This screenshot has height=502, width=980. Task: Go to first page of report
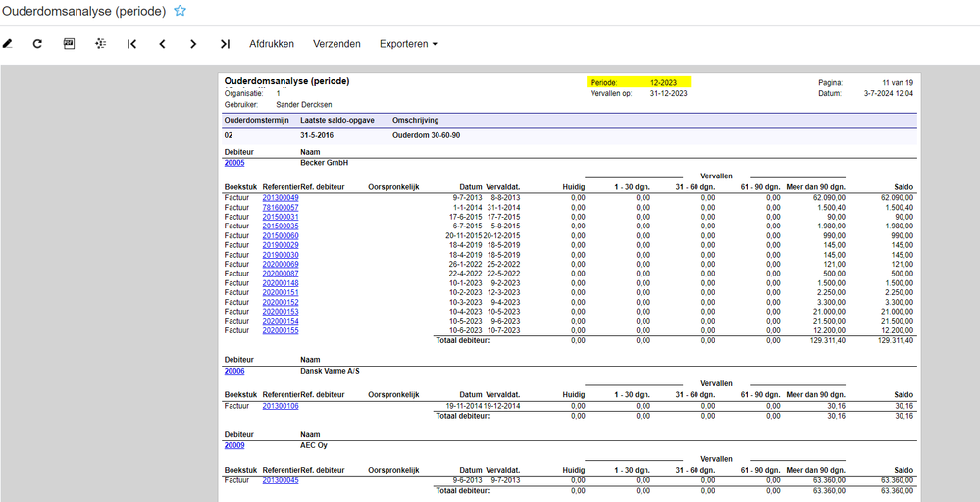point(131,44)
